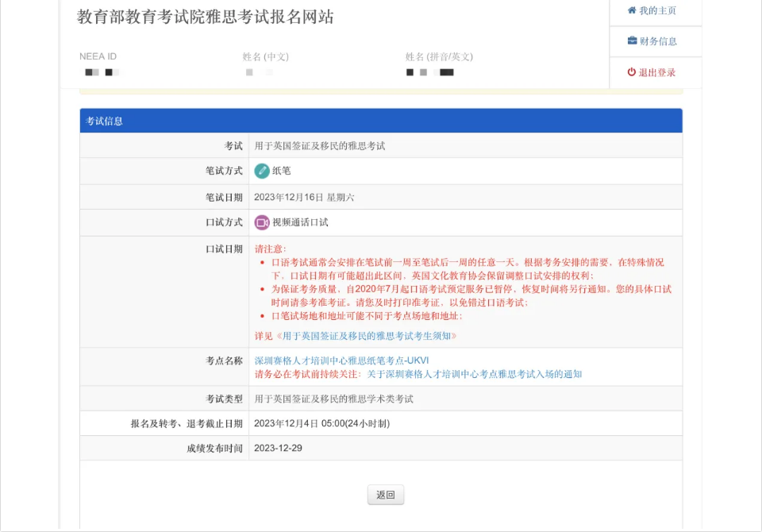Click the exam type value 用于英国签证及移民的雅思学术类考试
Image resolution: width=762 pixels, height=532 pixels.
tap(334, 399)
